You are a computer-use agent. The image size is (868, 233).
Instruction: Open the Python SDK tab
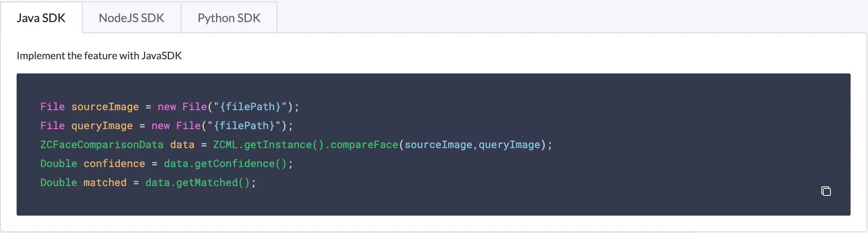[229, 18]
